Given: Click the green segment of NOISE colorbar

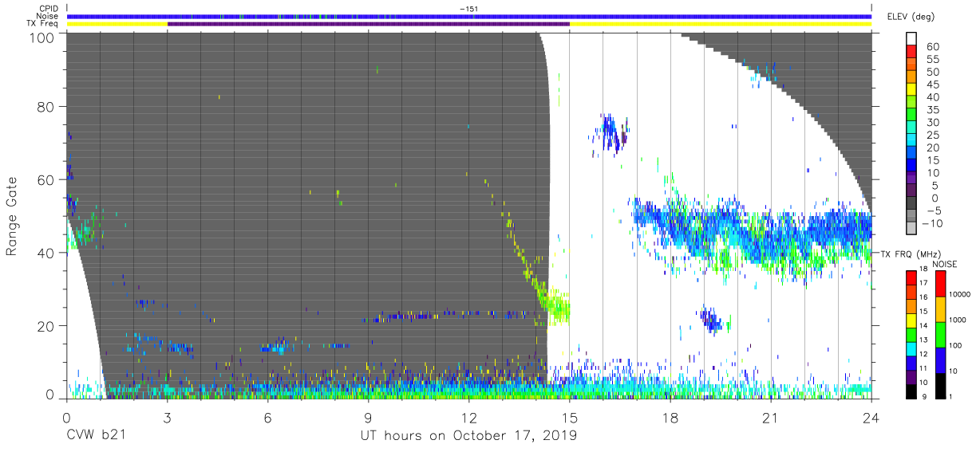Looking at the screenshot, I should pyautogui.click(x=940, y=334).
